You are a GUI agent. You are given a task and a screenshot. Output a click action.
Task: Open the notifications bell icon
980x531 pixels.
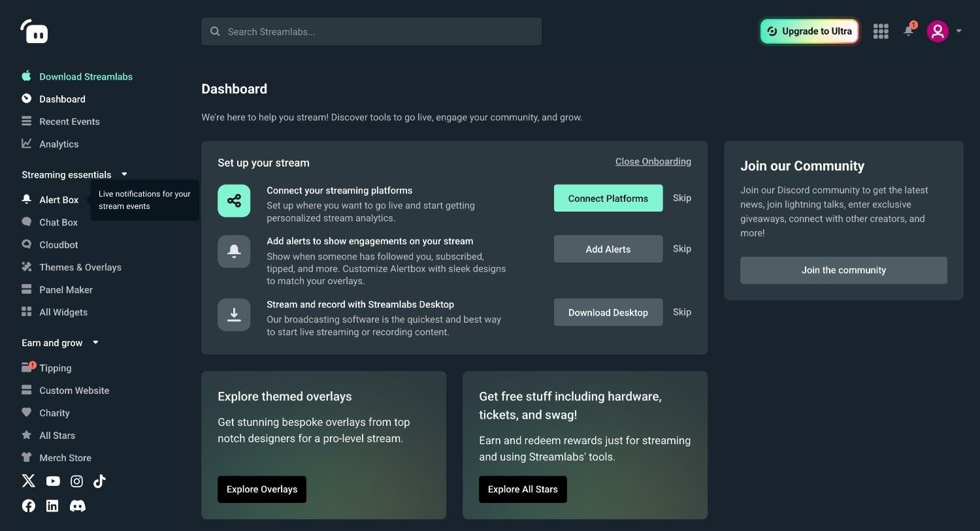click(x=908, y=31)
